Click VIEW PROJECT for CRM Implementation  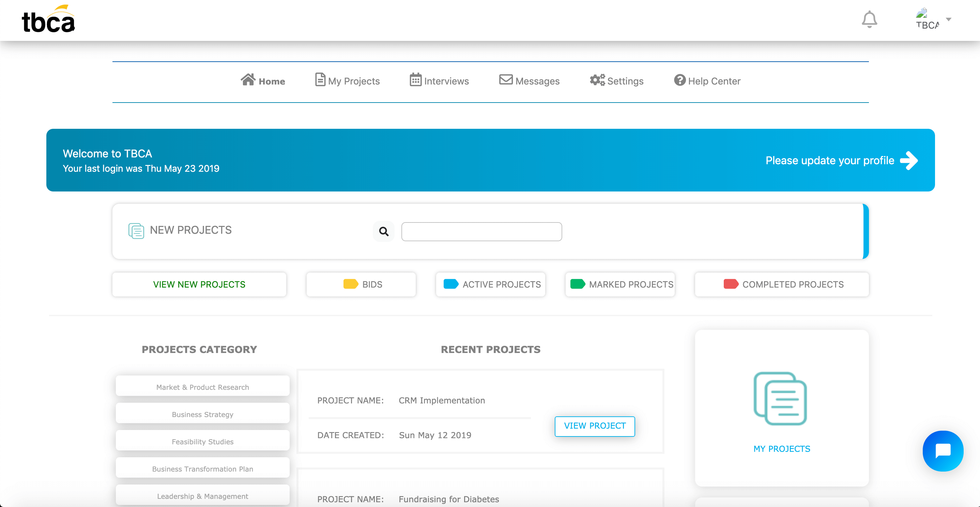pyautogui.click(x=594, y=426)
